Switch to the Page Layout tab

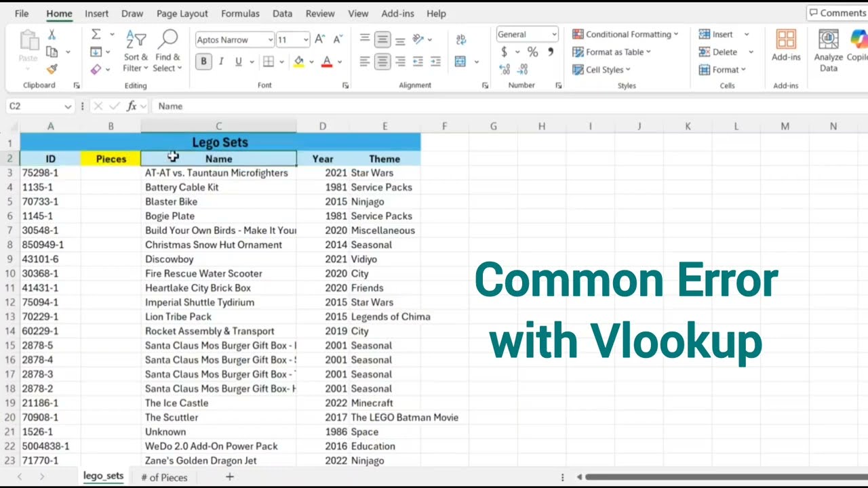182,14
